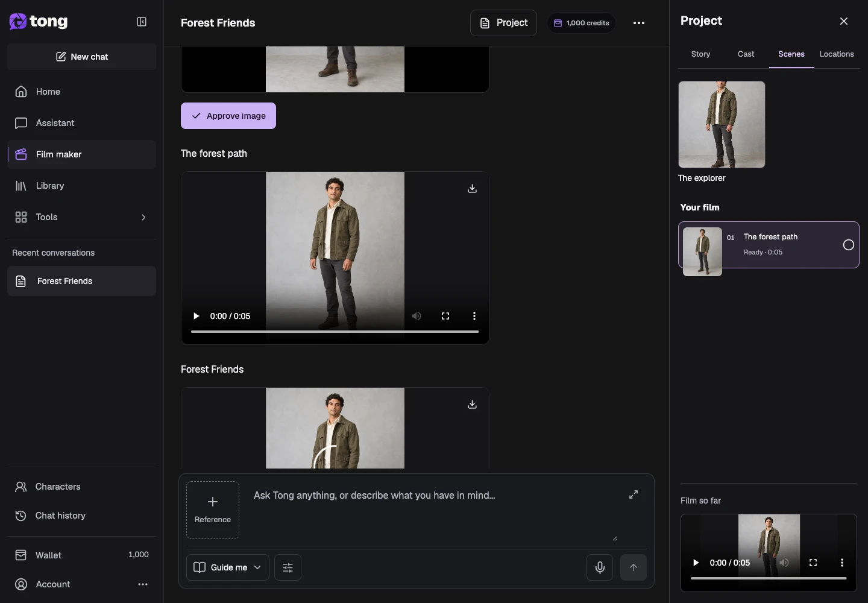Go to Home in sidebar
The image size is (868, 603).
coord(81,92)
